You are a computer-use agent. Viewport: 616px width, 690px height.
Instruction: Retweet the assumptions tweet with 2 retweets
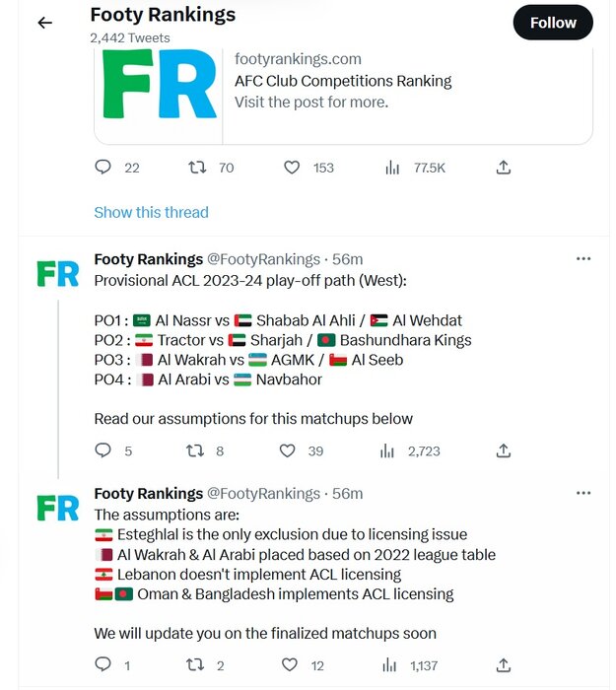[x=195, y=665]
